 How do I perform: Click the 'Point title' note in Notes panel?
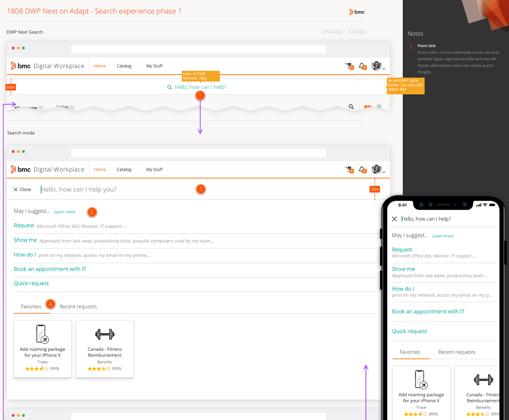coord(426,46)
